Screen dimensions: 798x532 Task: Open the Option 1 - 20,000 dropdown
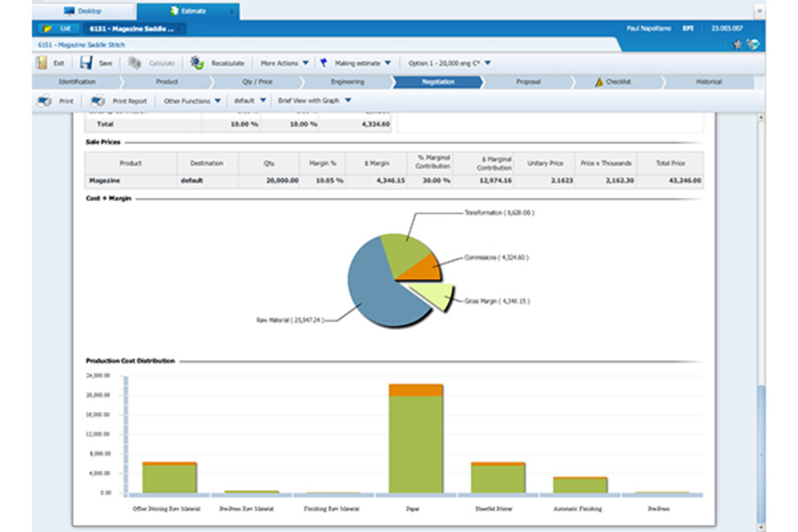click(450, 62)
